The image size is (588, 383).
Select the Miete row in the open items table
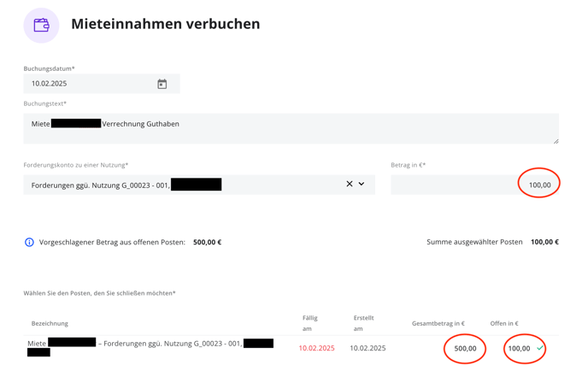[x=291, y=348]
